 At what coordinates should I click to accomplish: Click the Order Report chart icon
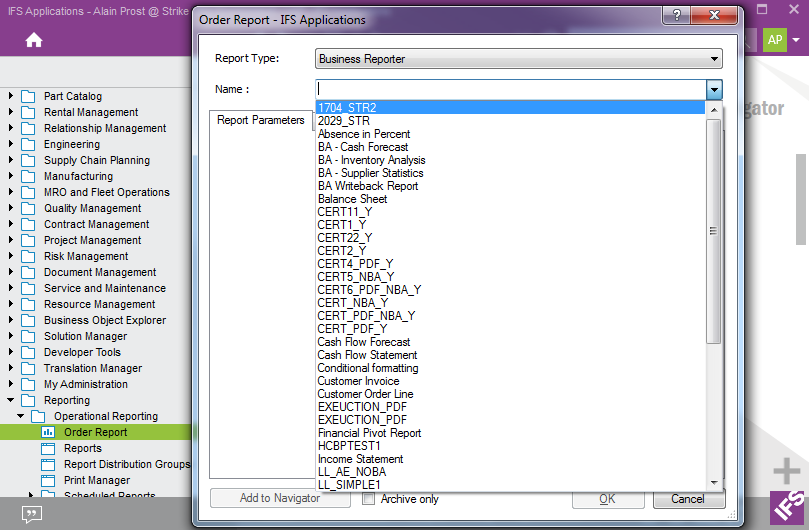point(48,432)
